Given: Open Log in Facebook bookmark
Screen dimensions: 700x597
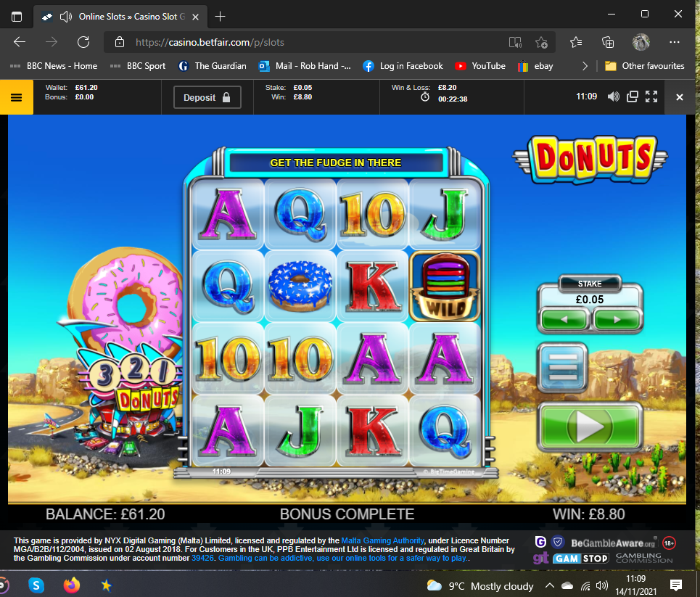Looking at the screenshot, I should pos(403,66).
